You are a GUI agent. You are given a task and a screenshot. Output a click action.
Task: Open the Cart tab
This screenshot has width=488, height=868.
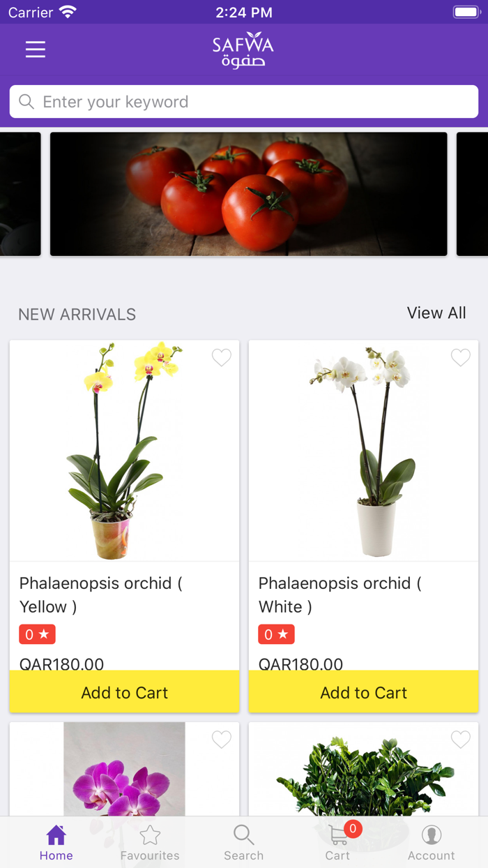pos(338,842)
